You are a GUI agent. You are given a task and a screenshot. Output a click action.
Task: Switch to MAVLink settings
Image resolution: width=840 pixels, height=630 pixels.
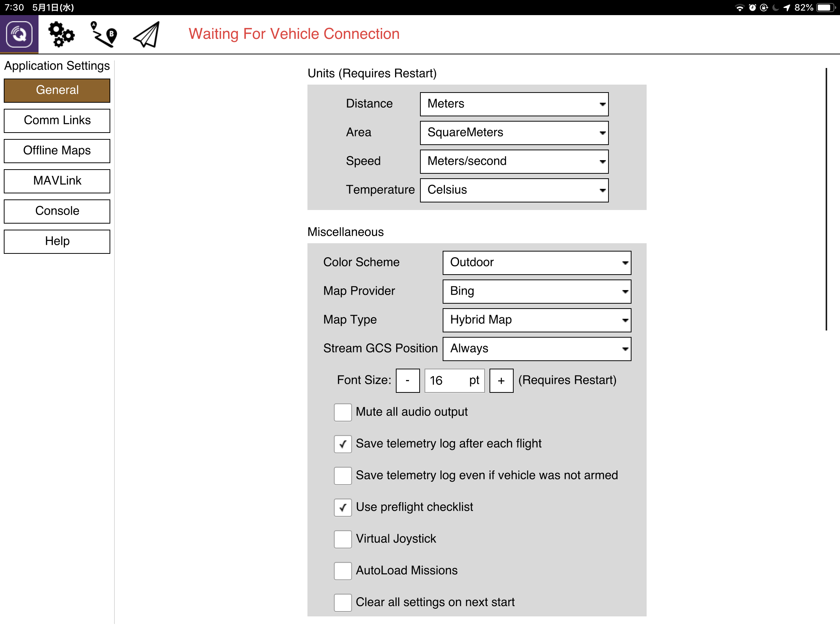pos(57,181)
